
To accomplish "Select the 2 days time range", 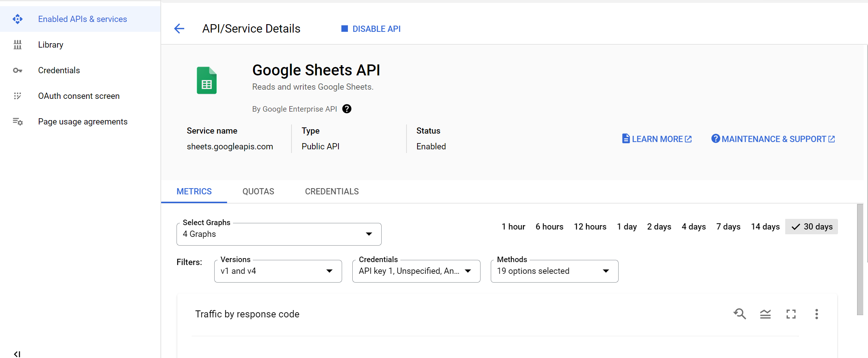I will point(659,227).
